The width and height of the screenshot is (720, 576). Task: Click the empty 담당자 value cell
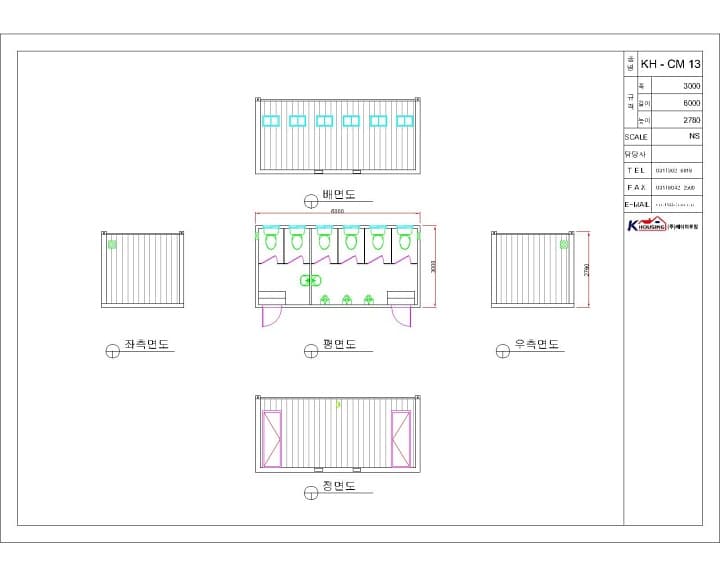[677, 154]
